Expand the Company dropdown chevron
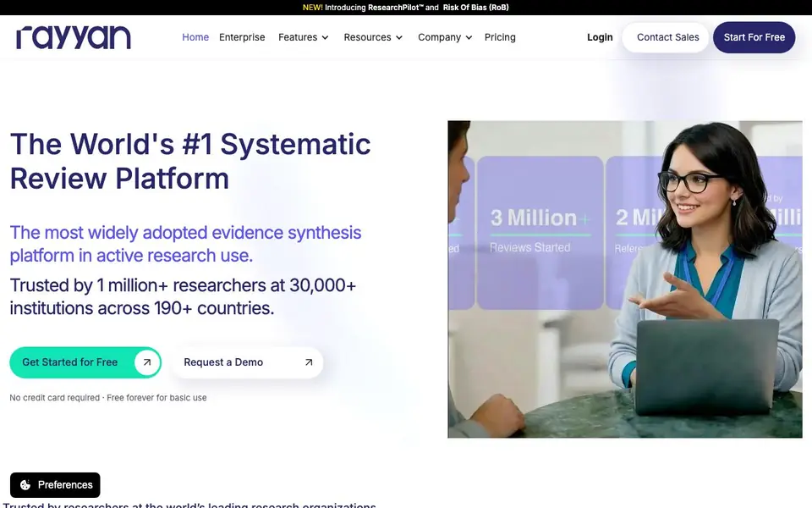812x508 pixels. (469, 37)
